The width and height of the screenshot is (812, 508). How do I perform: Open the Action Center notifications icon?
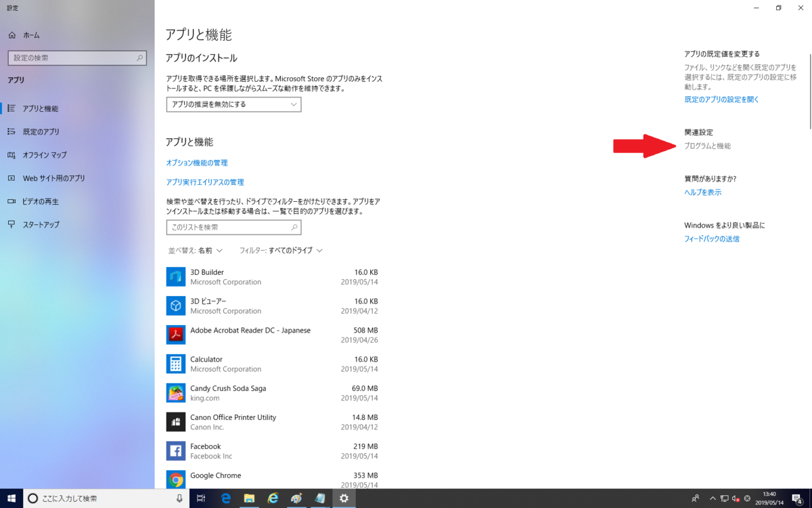click(x=796, y=498)
